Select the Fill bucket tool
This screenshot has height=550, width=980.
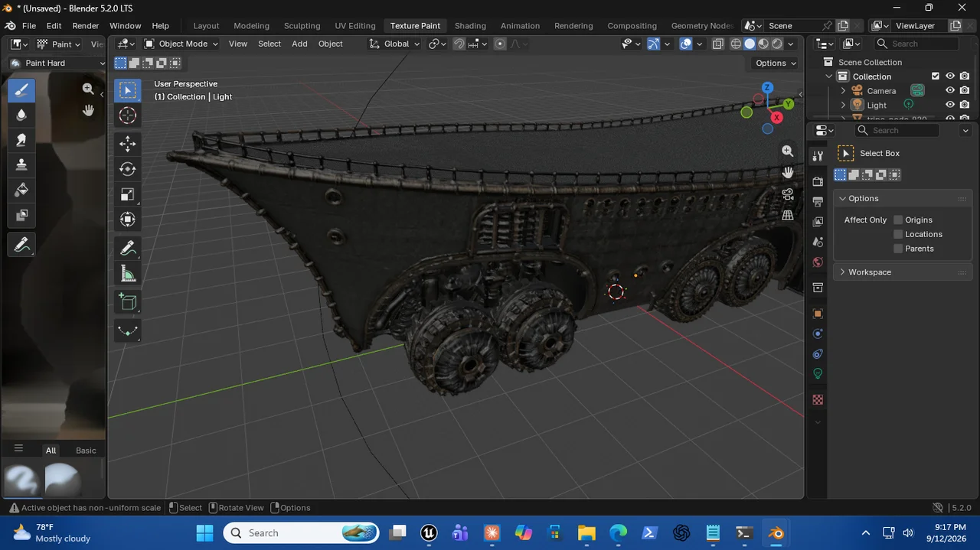pyautogui.click(x=21, y=190)
